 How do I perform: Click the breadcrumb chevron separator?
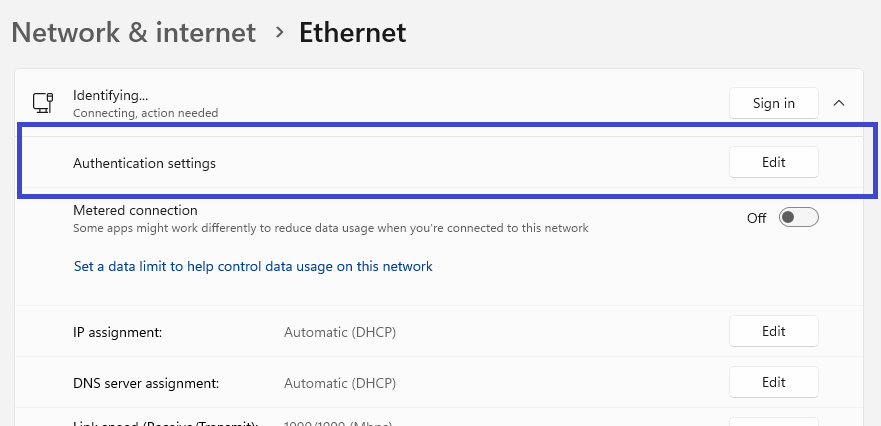pos(278,33)
